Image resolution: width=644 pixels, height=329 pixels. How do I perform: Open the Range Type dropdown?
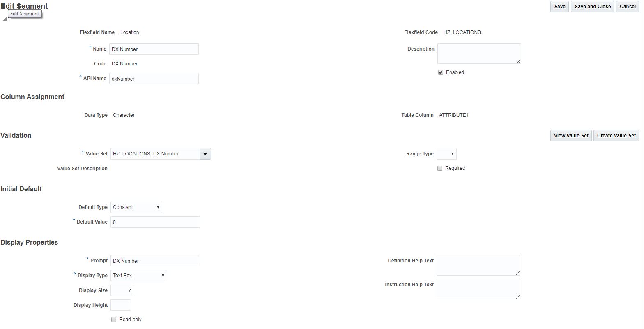click(x=446, y=153)
